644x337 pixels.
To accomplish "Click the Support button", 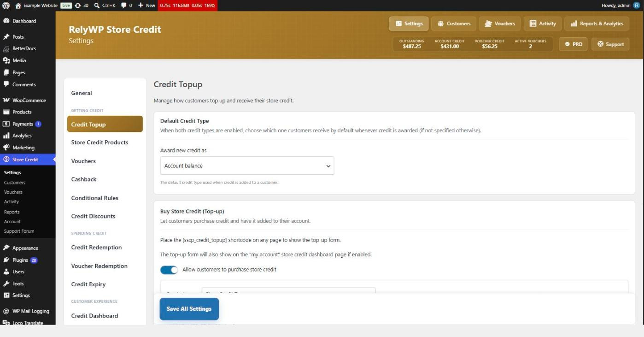I will [x=610, y=44].
